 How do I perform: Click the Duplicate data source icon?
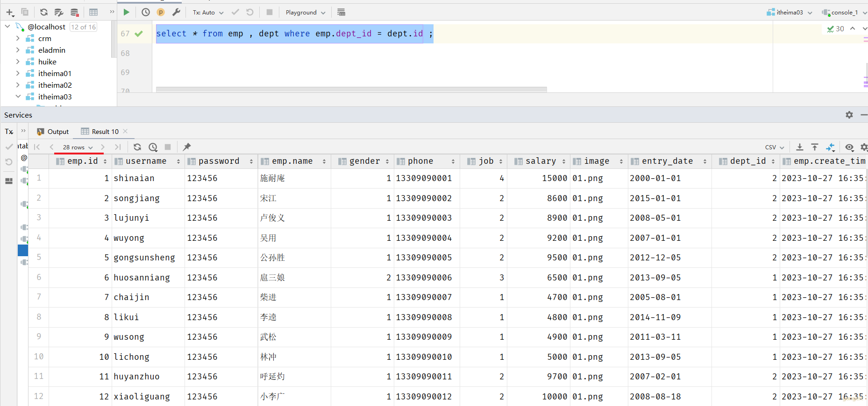25,12
